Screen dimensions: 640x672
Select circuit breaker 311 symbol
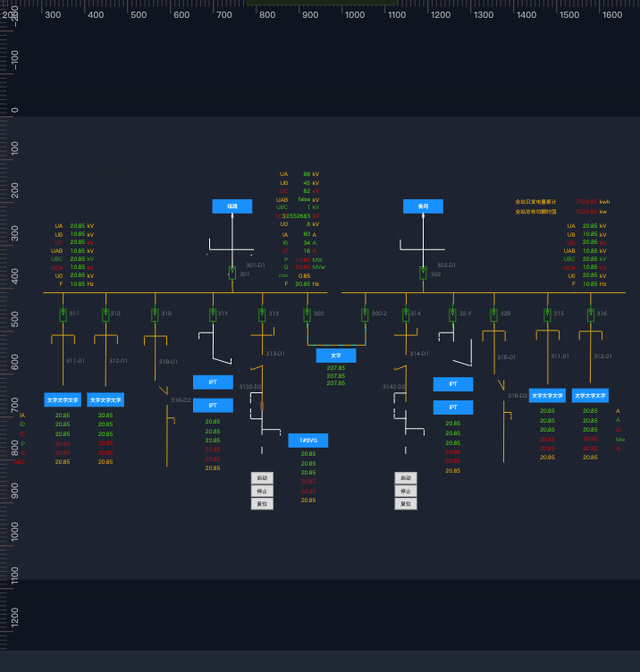point(63,315)
